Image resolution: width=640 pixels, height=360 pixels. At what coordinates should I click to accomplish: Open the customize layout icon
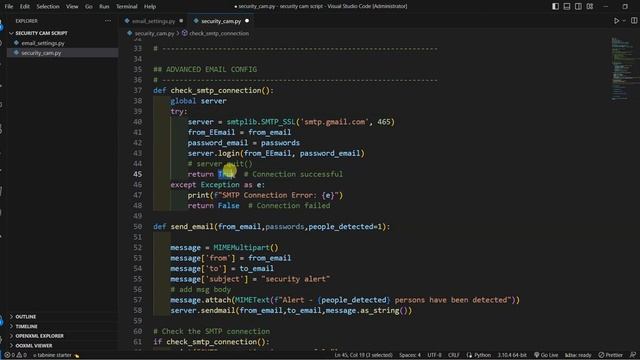click(590, 6)
